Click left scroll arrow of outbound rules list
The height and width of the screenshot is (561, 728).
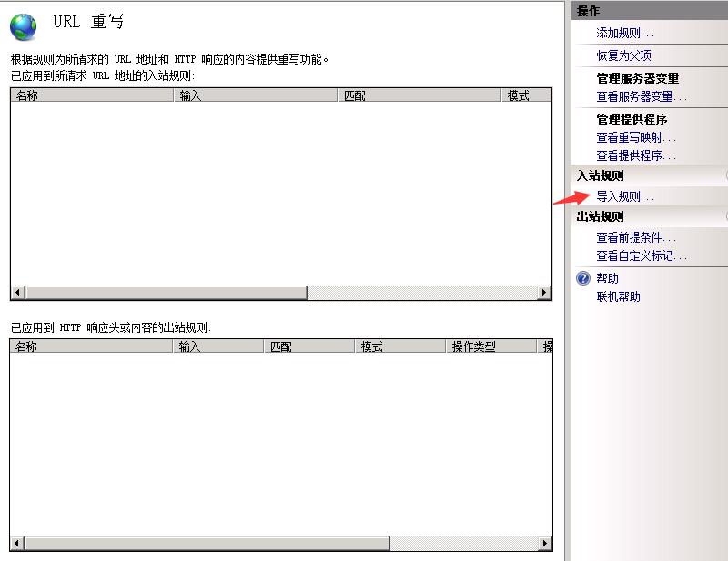pyautogui.click(x=17, y=544)
